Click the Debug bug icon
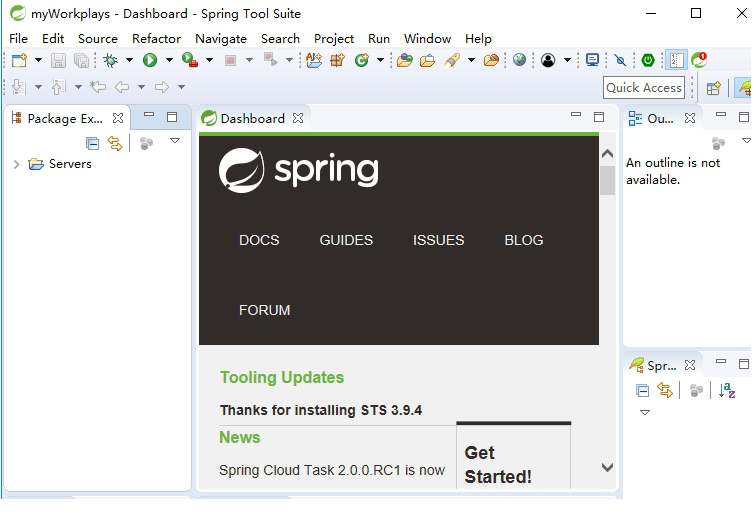Screen dimensions: 756x518 [111, 60]
